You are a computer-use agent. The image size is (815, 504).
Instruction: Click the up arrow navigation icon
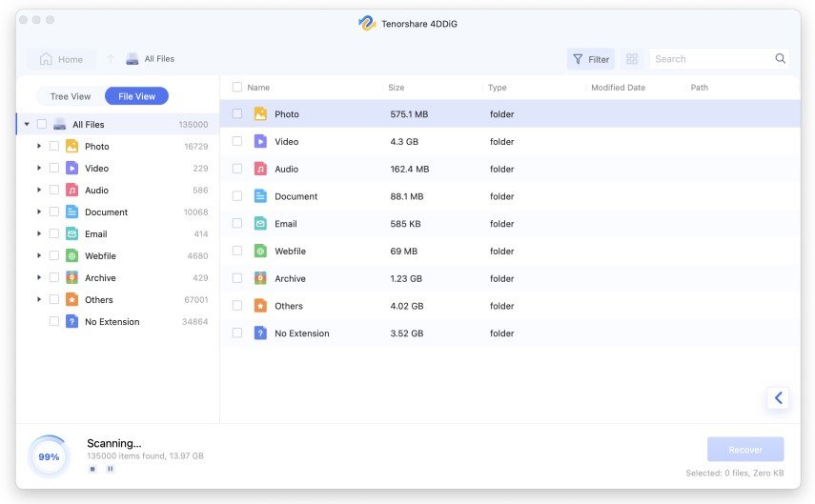coord(111,59)
